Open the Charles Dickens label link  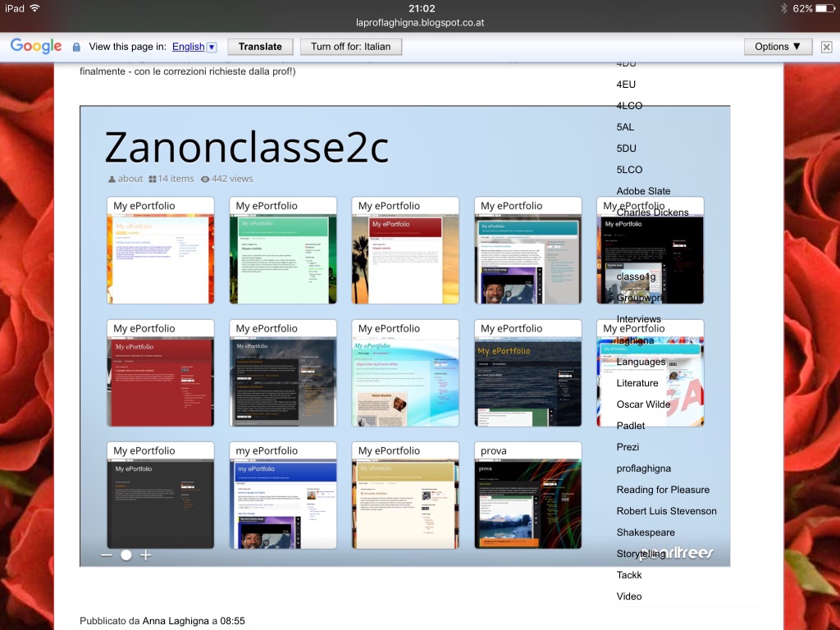pos(652,212)
